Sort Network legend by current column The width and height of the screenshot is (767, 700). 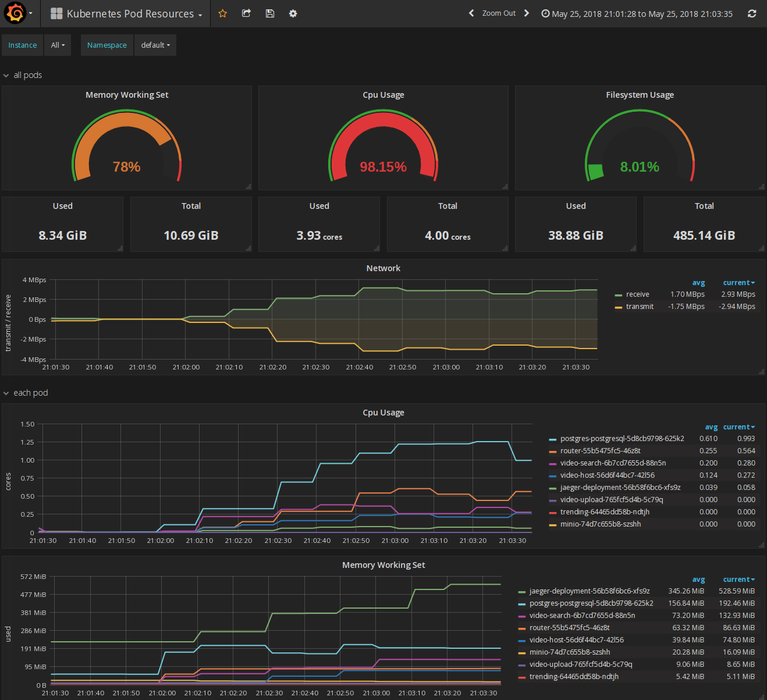pos(738,283)
